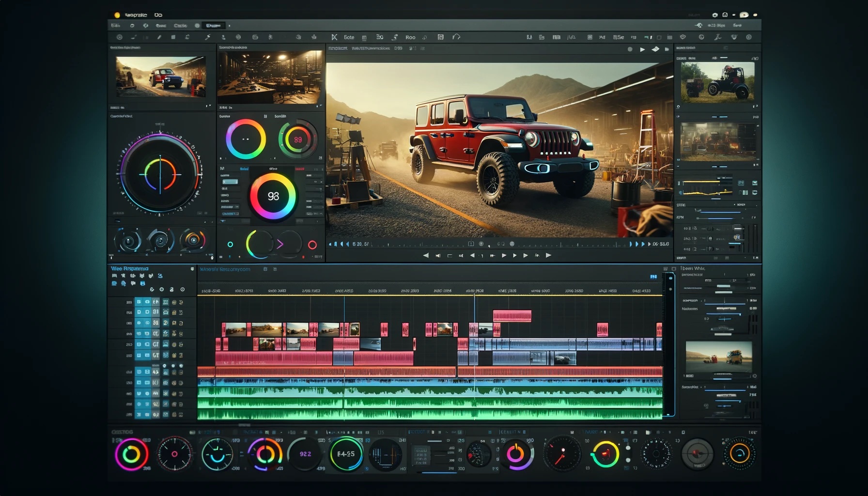Open the waveform scope tile in the bottom strip

385,454
